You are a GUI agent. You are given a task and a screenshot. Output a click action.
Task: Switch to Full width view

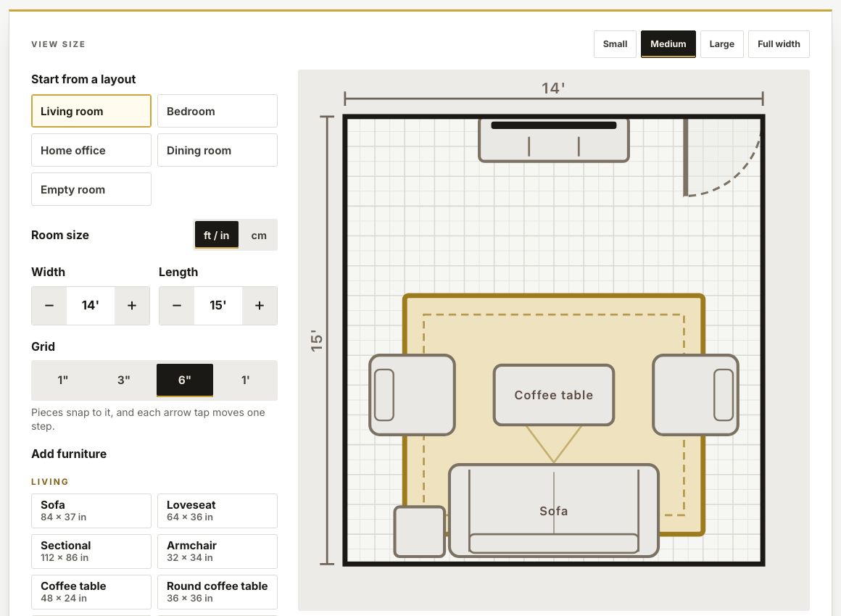click(778, 44)
